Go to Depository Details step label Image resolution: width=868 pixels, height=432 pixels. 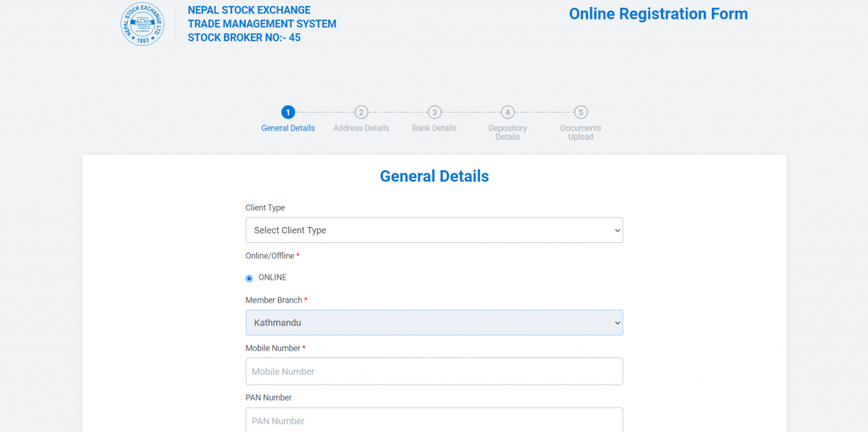click(x=508, y=132)
